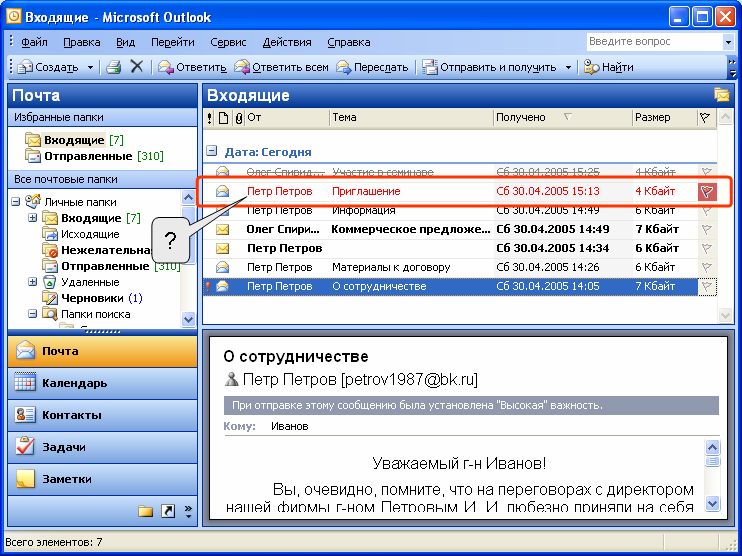
Task: Open the Сервис menu
Action: [228, 42]
